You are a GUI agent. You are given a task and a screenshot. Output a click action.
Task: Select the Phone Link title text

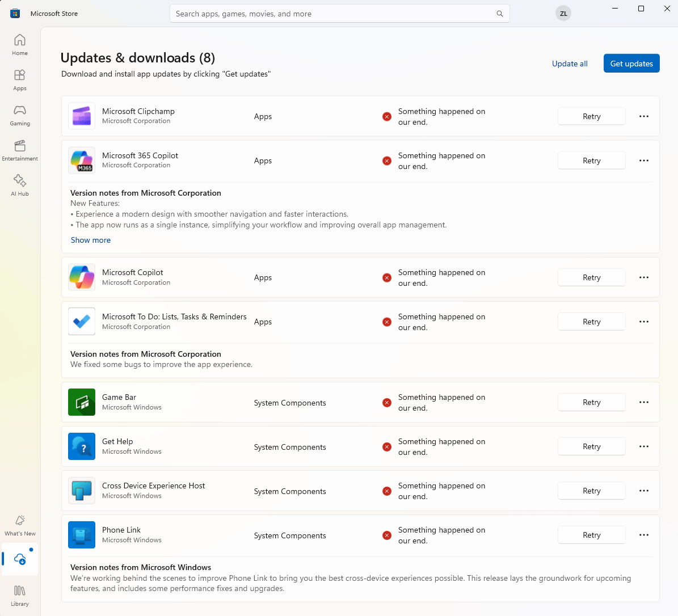point(121,530)
